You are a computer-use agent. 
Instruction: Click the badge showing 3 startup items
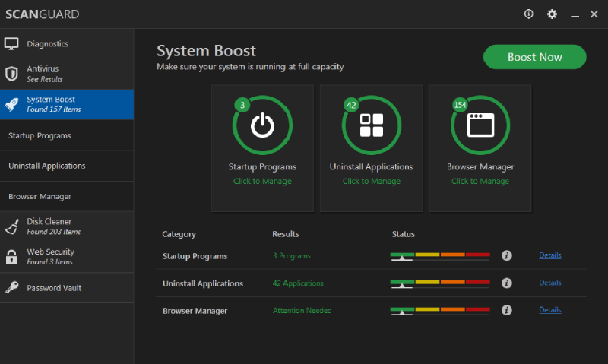tap(242, 105)
